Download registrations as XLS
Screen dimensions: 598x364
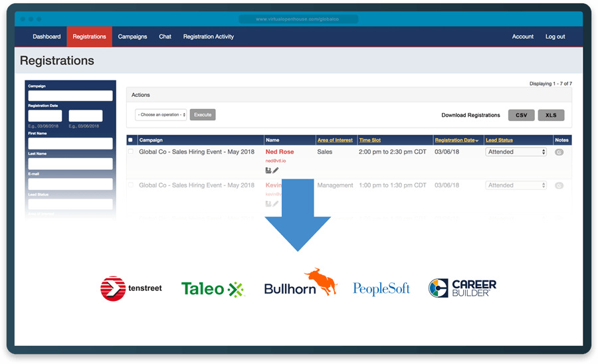tap(551, 115)
